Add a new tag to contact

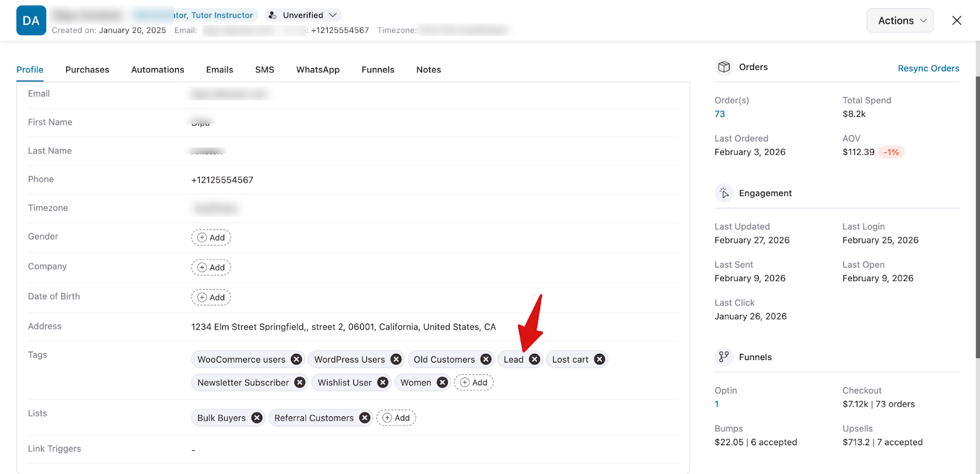(x=473, y=383)
